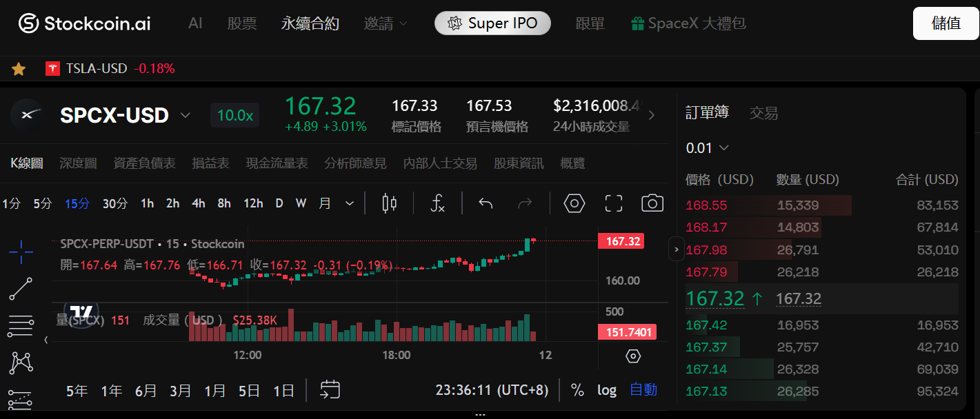Screen dimensions: 980x419
Task: Open the 現金流量表 tab
Action: [277, 163]
